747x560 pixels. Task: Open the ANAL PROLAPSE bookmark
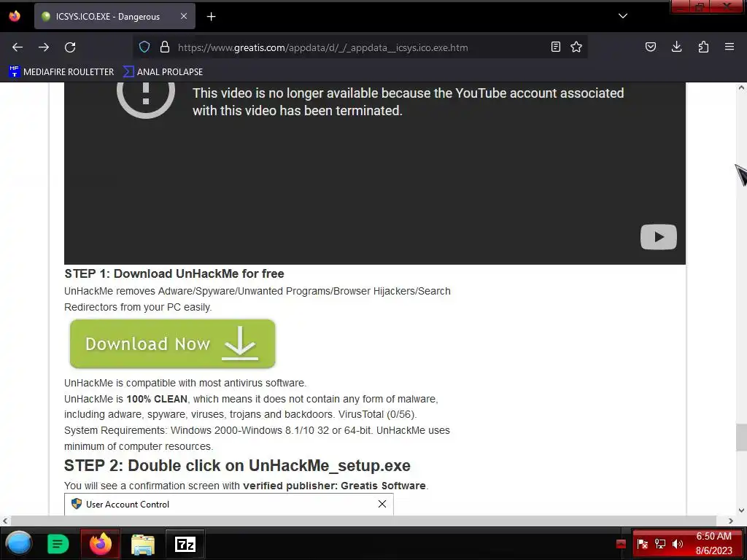click(163, 72)
